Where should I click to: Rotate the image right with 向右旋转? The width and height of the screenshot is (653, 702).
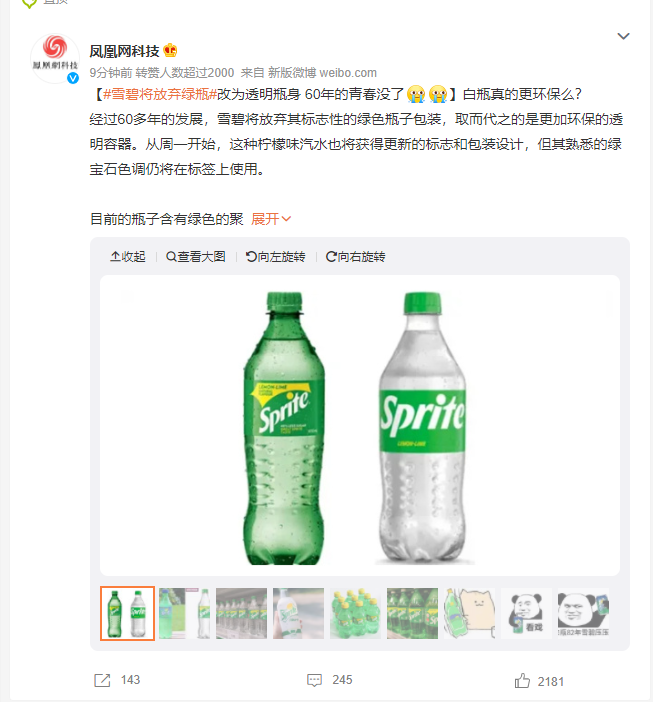(356, 257)
